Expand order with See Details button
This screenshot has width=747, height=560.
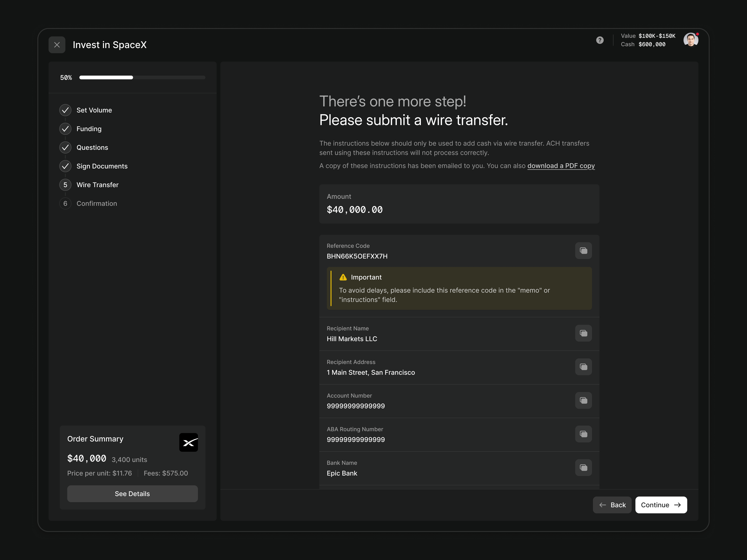coord(132,493)
